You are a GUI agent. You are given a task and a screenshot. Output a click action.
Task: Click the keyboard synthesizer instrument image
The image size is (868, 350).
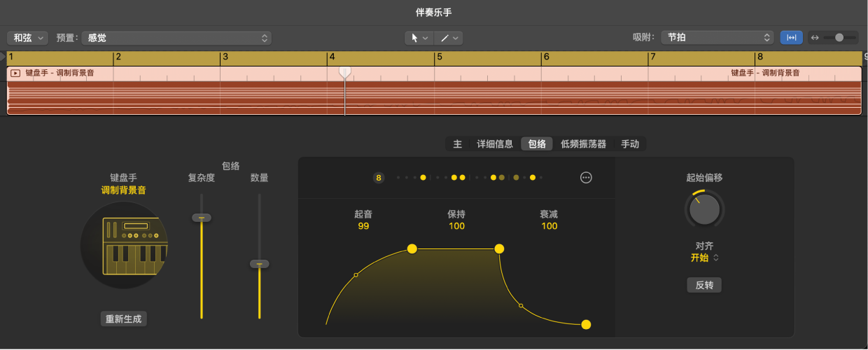click(124, 246)
